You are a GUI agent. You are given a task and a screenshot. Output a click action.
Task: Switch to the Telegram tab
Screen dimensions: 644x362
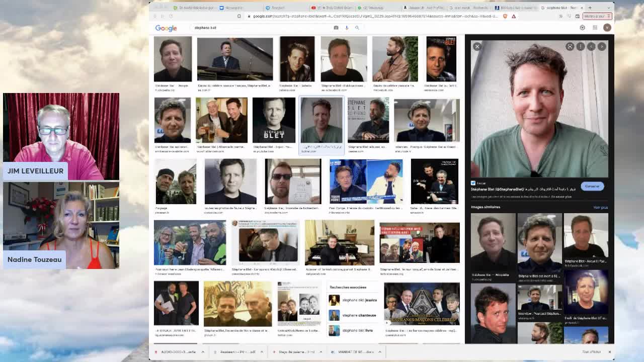click(x=283, y=8)
